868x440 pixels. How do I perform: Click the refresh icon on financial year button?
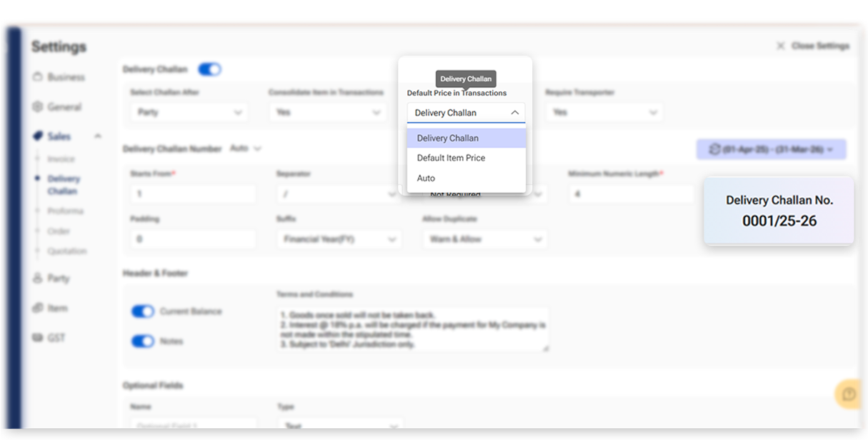click(x=714, y=149)
